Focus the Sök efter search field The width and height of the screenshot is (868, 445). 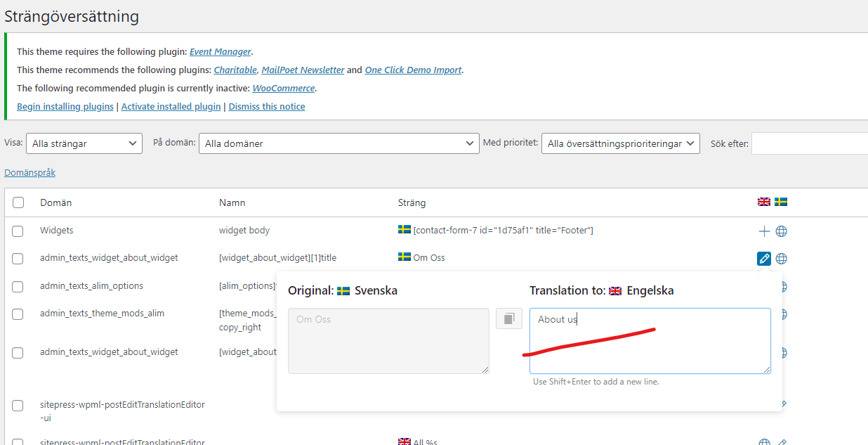point(810,143)
